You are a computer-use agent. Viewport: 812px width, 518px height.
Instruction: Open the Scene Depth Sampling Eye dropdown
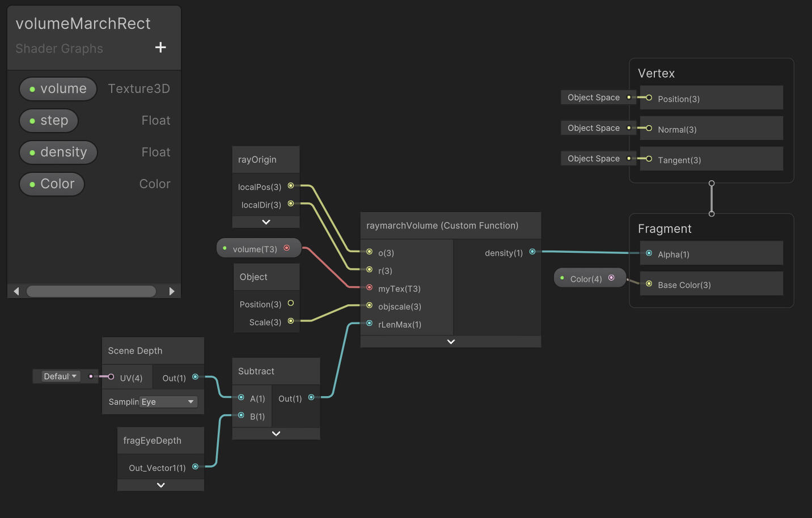[x=168, y=402]
